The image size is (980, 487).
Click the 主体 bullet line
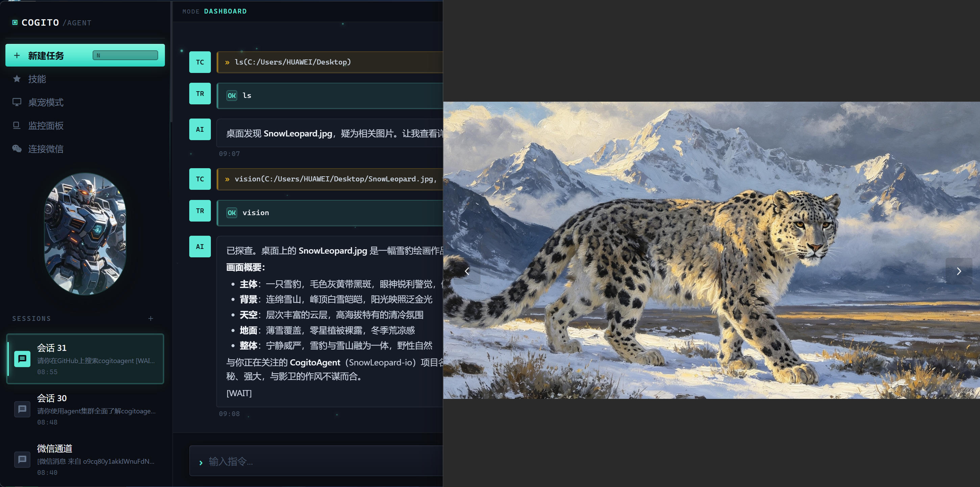[341, 284]
